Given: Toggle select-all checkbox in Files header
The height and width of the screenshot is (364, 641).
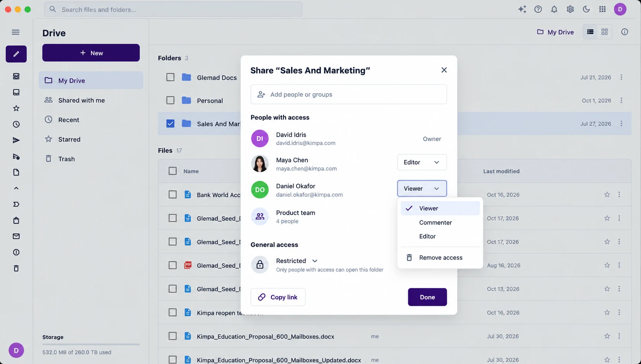Looking at the screenshot, I should pyautogui.click(x=173, y=171).
